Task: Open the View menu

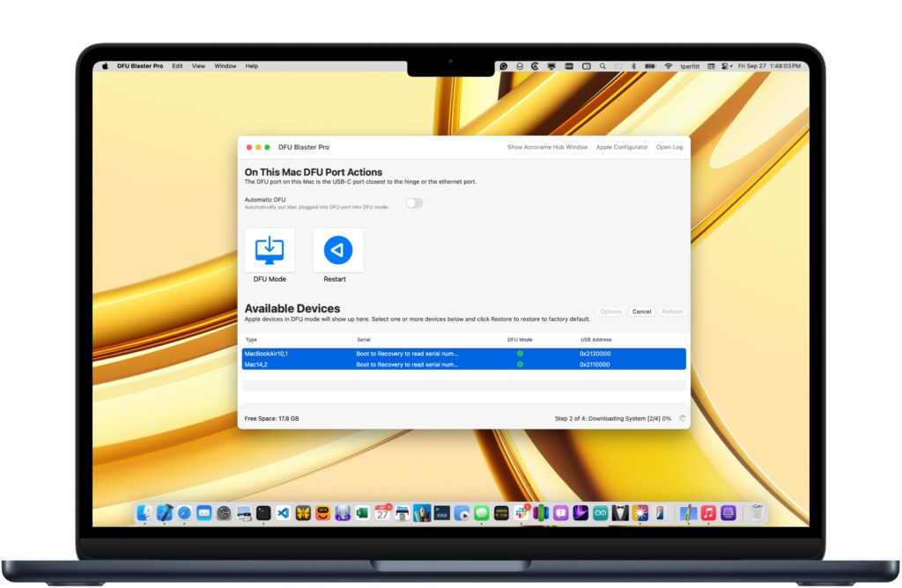Action: point(198,66)
